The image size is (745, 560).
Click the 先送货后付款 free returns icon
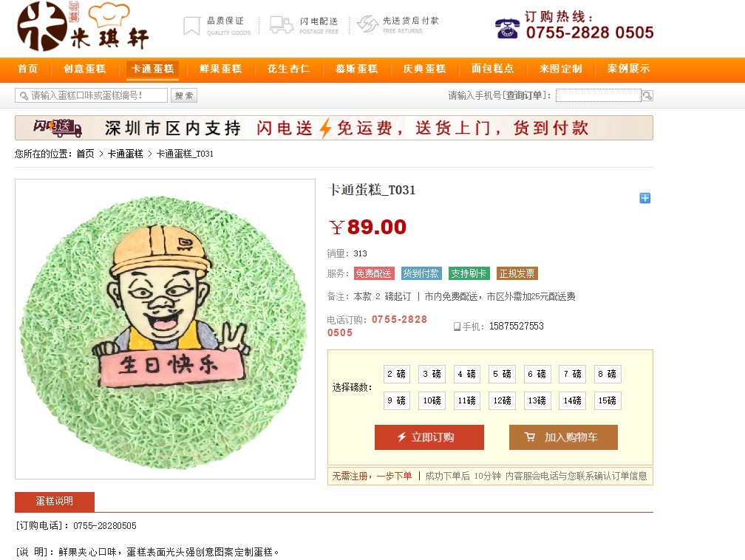(367, 24)
